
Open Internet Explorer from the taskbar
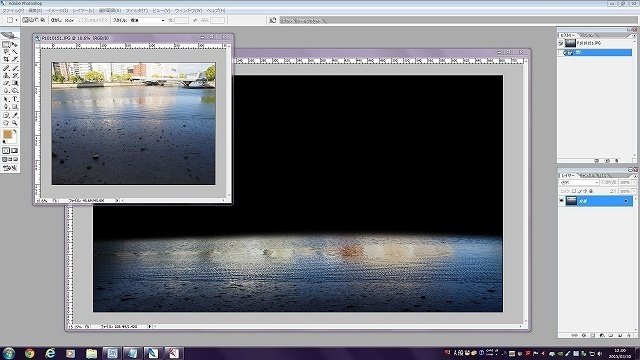(x=50, y=353)
